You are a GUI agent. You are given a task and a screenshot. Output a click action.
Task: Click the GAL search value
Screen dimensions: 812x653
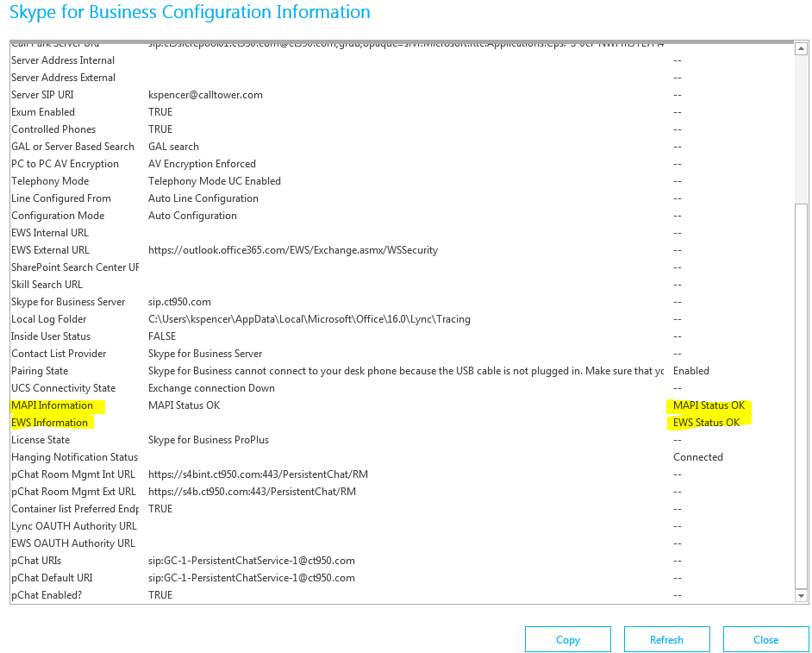[x=173, y=147]
